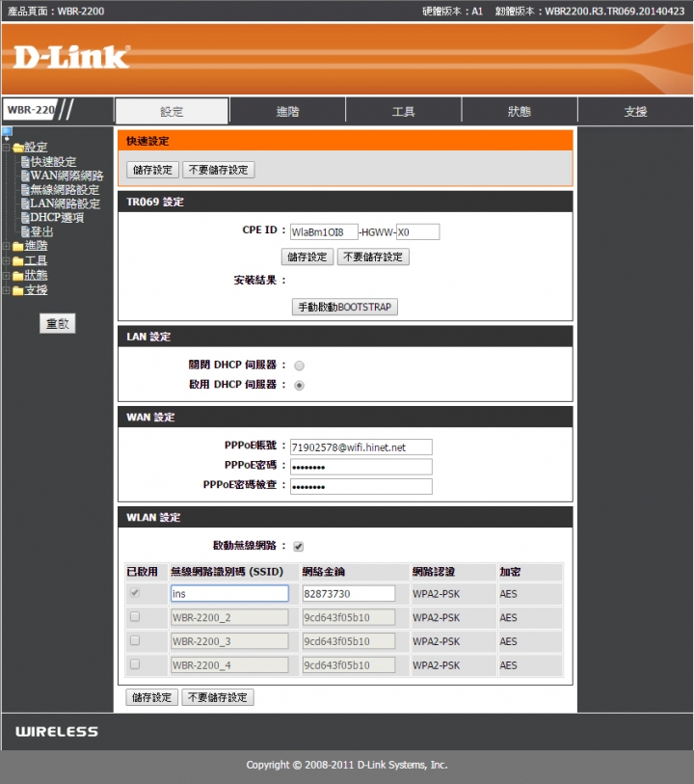Click the DHCP選項 page icon
The image size is (694, 784).
[25, 218]
